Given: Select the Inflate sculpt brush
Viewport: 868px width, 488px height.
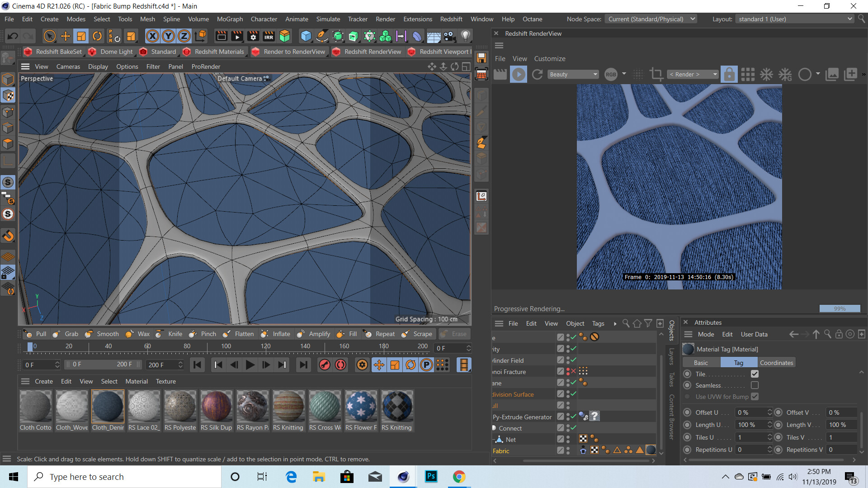Looking at the screenshot, I should tap(276, 334).
